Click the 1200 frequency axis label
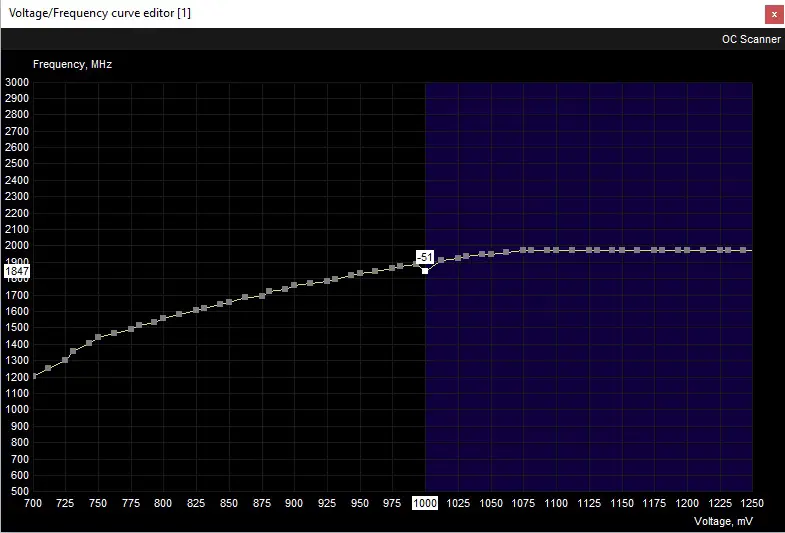The image size is (785, 533). (x=17, y=377)
